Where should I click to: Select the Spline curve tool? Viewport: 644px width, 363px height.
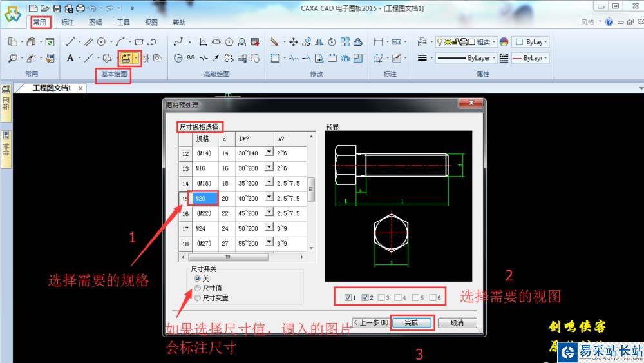tap(178, 41)
